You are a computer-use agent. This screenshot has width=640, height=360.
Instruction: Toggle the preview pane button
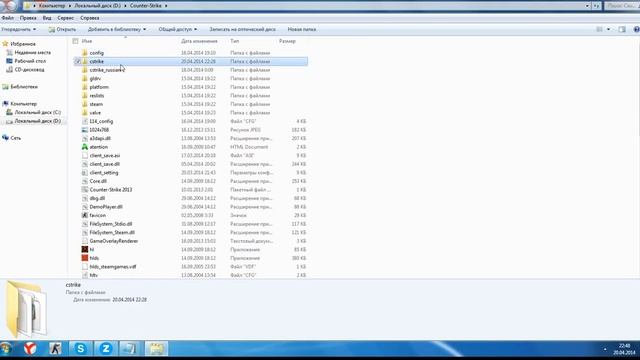click(622, 29)
